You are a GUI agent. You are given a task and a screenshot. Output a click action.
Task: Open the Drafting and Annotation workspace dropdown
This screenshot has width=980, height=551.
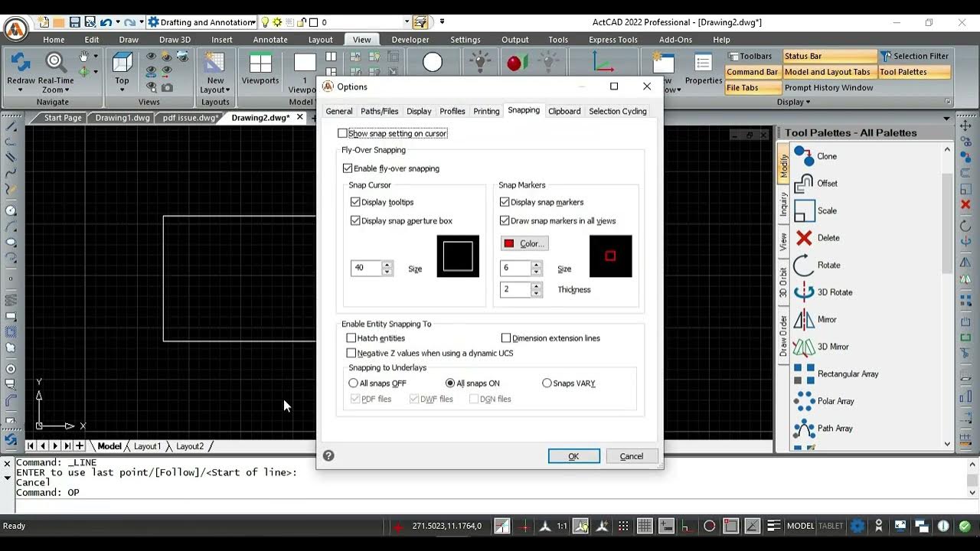pos(201,22)
